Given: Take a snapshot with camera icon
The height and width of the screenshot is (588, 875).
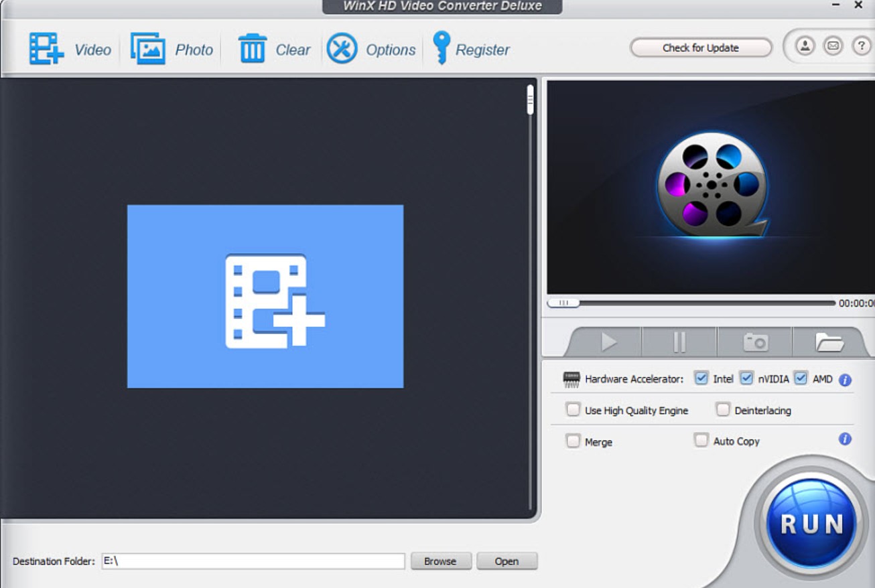Looking at the screenshot, I should pyautogui.click(x=755, y=342).
